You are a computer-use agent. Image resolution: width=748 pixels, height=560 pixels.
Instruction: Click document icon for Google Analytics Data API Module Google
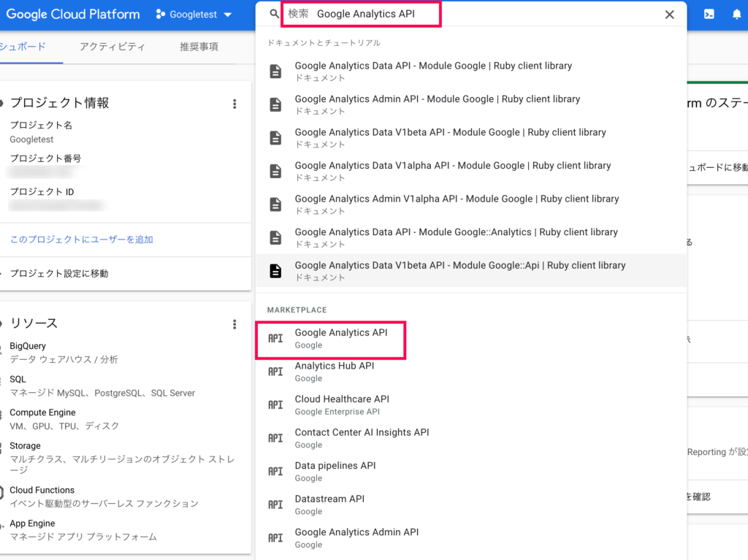click(275, 72)
